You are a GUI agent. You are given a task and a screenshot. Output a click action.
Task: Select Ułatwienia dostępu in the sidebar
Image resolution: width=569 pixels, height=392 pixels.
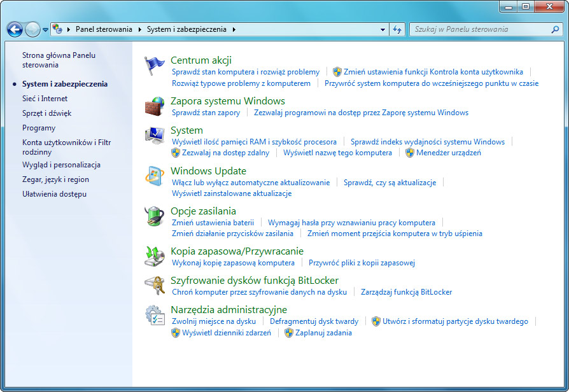55,194
